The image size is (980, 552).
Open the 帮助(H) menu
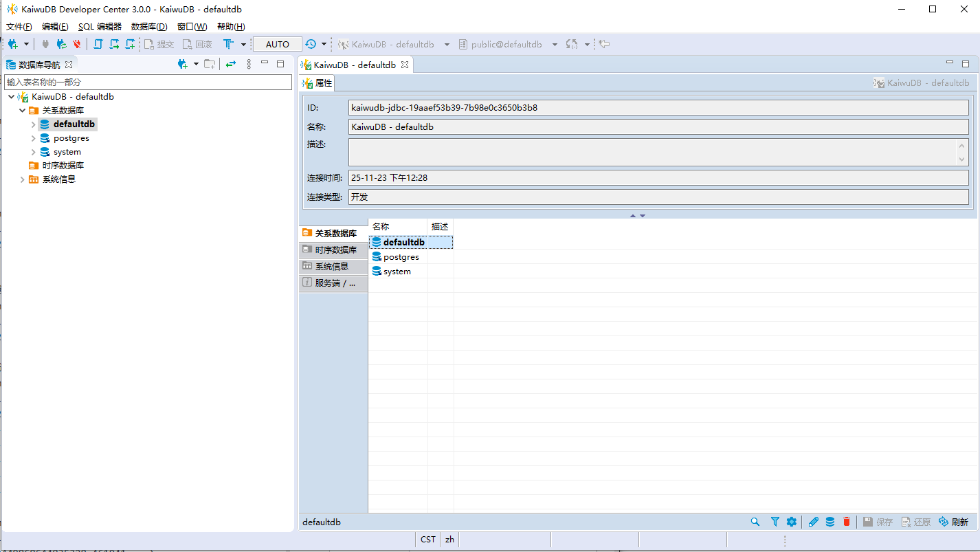231,27
